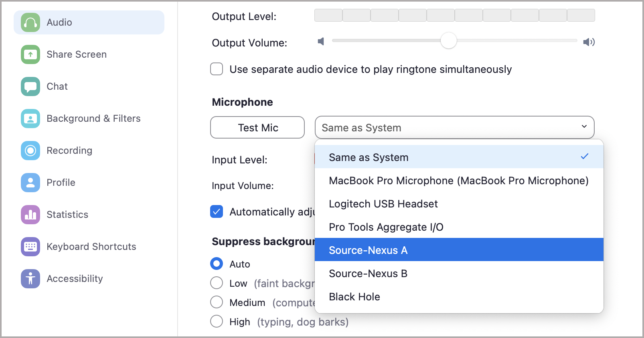Open Background & Filters icon

30,119
